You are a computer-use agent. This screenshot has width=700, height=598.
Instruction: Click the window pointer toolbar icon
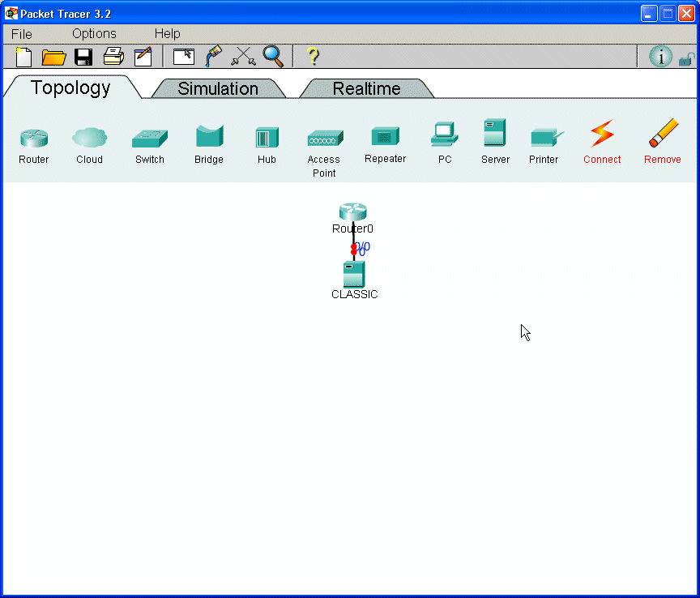pos(183,57)
